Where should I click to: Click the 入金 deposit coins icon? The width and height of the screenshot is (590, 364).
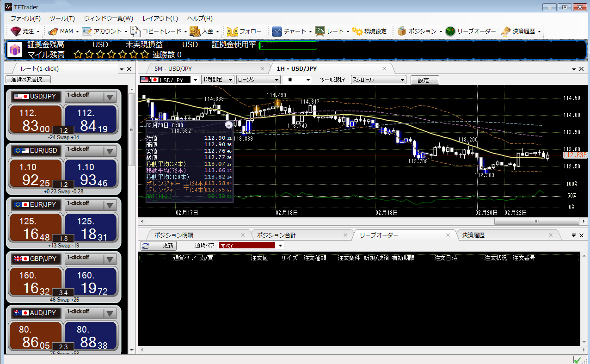click(195, 31)
